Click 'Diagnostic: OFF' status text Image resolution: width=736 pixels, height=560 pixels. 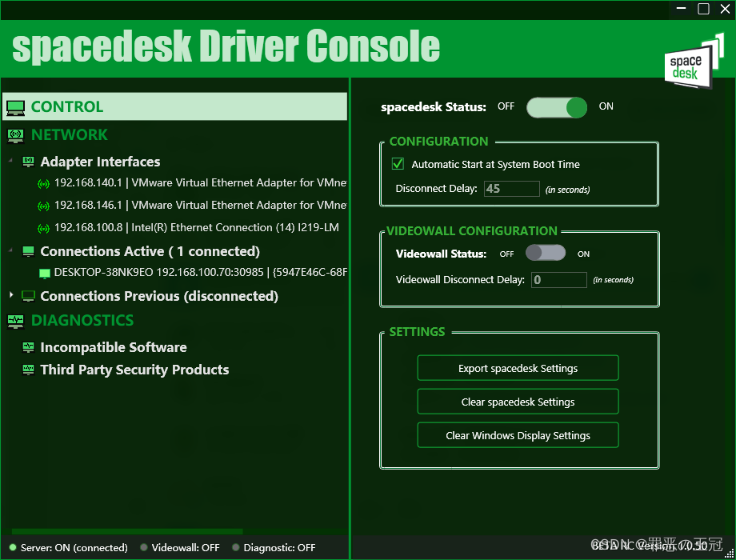coord(279,548)
